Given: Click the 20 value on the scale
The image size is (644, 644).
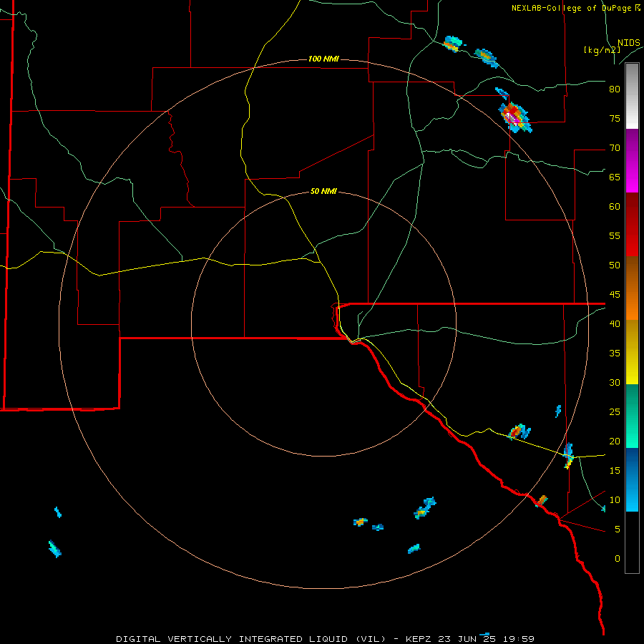Looking at the screenshot, I should [x=615, y=441].
